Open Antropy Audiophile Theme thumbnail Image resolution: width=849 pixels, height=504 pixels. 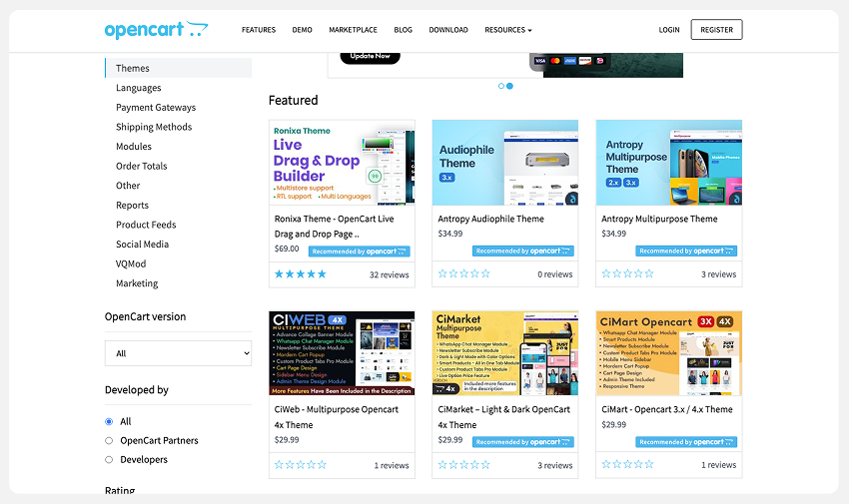(505, 163)
